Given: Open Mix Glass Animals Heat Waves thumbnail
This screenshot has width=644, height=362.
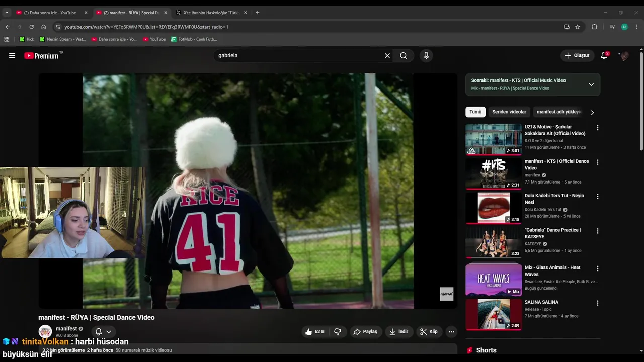Looking at the screenshot, I should (494, 280).
